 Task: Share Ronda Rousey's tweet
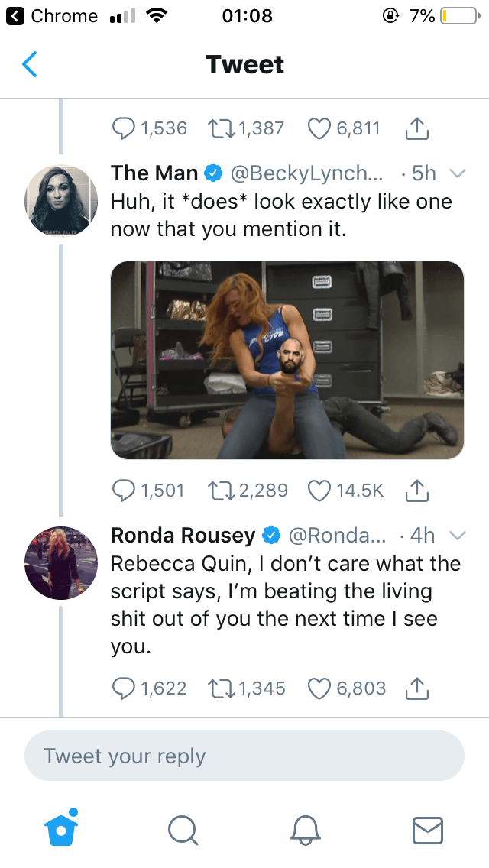[416, 688]
